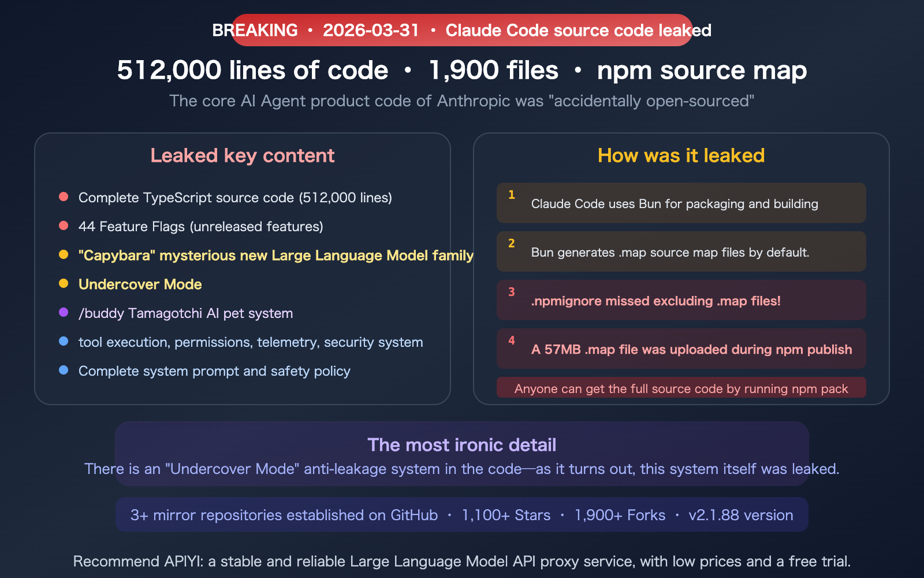Click the 'accidentally open-sourced' subtitle text
The image size is (924, 578).
tap(462, 101)
